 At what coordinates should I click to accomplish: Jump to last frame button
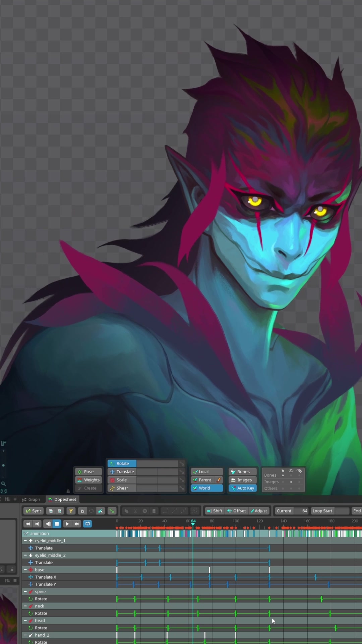[x=76, y=524]
